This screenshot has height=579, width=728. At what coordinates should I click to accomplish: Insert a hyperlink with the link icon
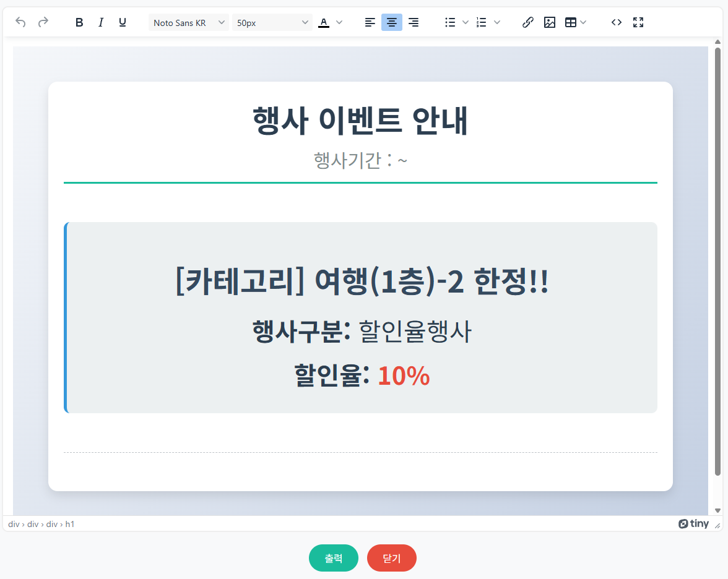527,22
